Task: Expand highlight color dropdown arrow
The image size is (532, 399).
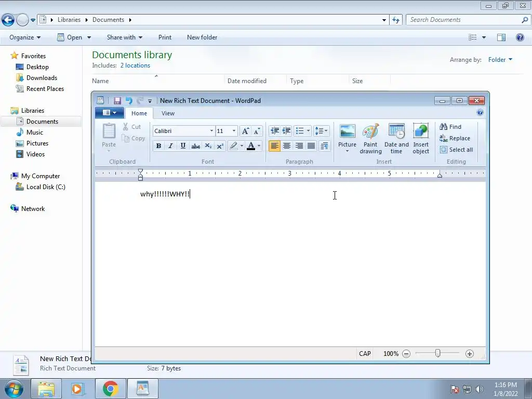Action: tap(242, 146)
